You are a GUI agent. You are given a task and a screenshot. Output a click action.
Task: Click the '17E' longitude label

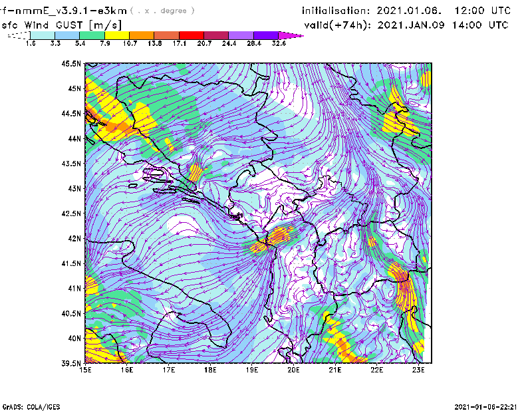point(169,370)
